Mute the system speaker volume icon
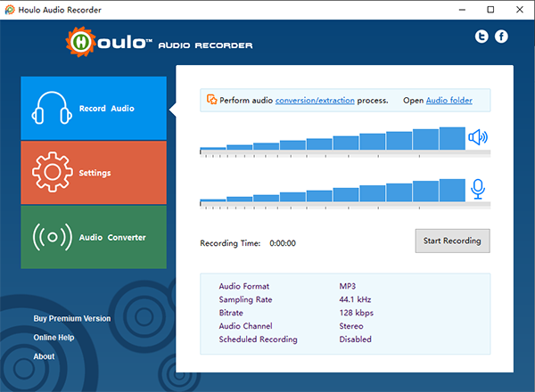The height and width of the screenshot is (392, 535). (478, 137)
